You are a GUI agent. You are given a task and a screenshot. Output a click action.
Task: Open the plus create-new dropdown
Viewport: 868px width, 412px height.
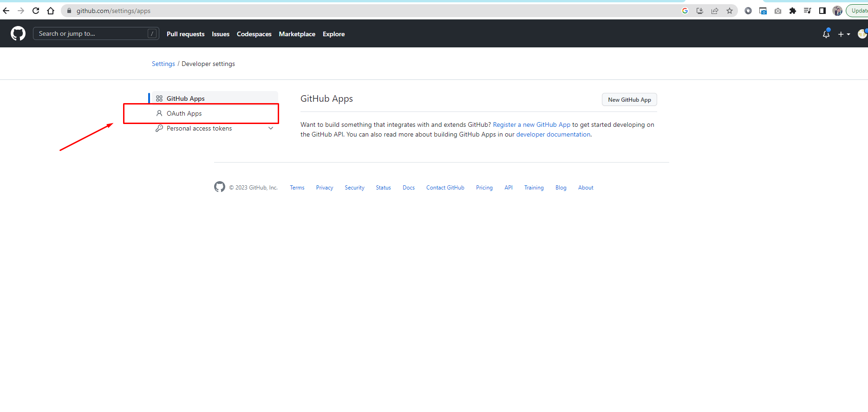(x=844, y=34)
